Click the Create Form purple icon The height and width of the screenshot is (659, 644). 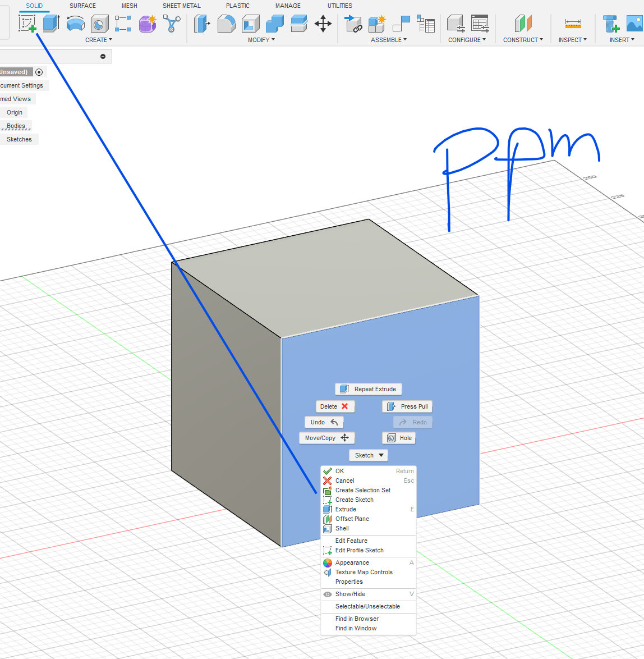pos(148,24)
